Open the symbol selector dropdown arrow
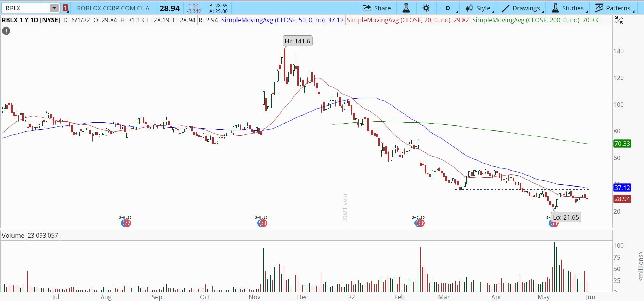The height and width of the screenshot is (301, 644). coord(54,8)
